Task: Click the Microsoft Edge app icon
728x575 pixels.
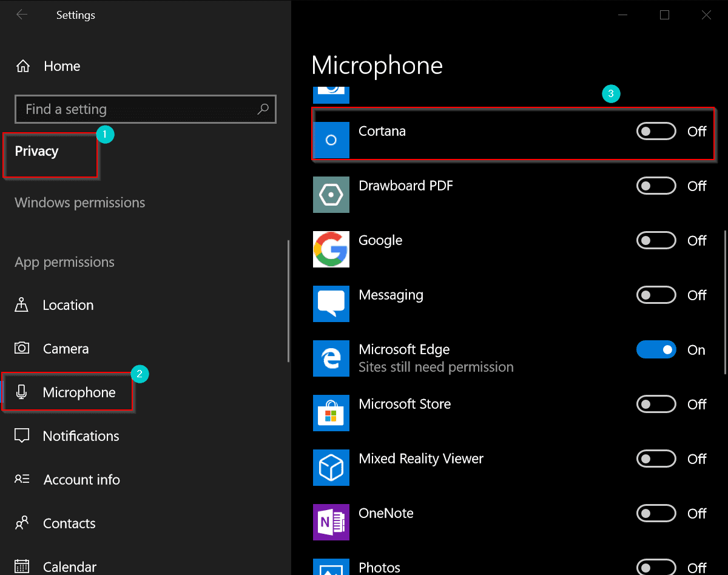Action: pyautogui.click(x=331, y=358)
